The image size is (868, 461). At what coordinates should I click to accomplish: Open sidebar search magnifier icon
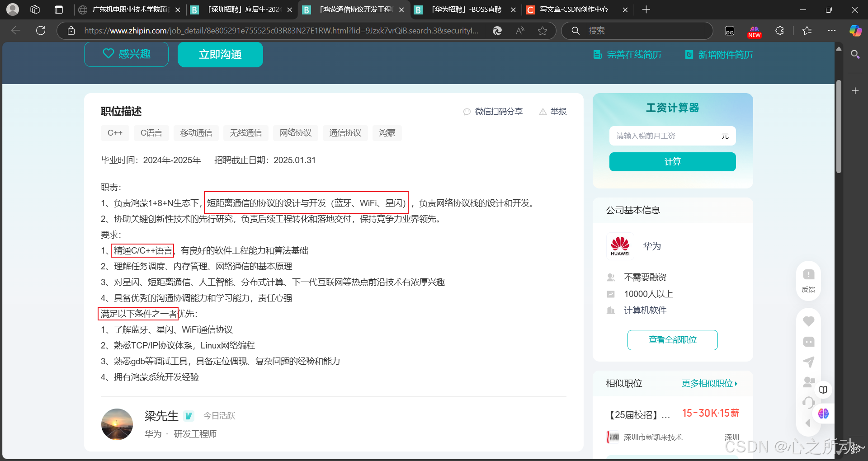(855, 55)
